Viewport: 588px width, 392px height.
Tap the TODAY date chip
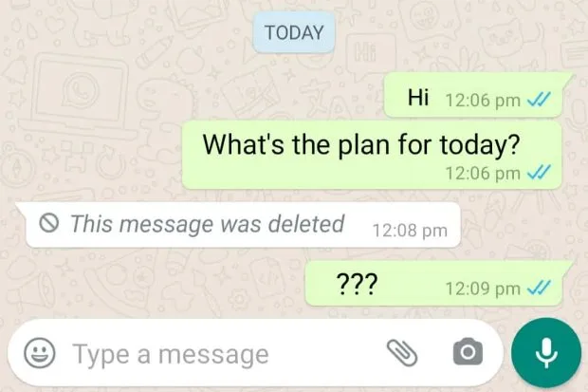point(294,32)
